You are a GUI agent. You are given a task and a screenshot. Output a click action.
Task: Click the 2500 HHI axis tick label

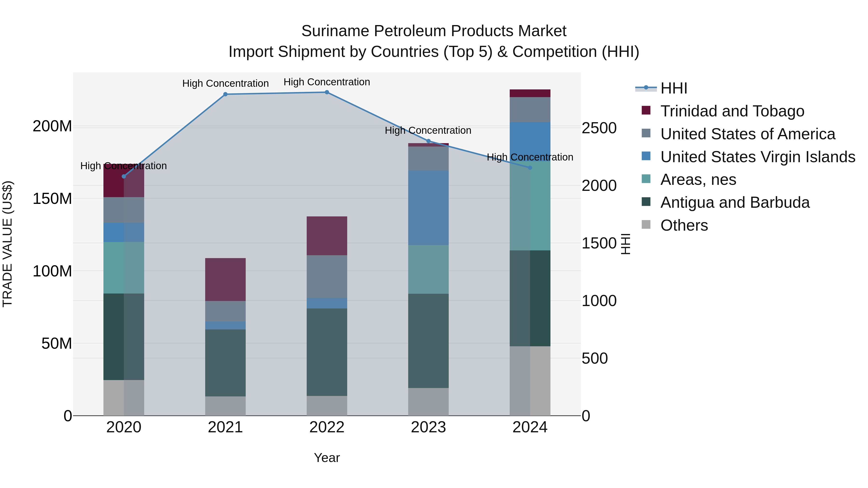(599, 128)
